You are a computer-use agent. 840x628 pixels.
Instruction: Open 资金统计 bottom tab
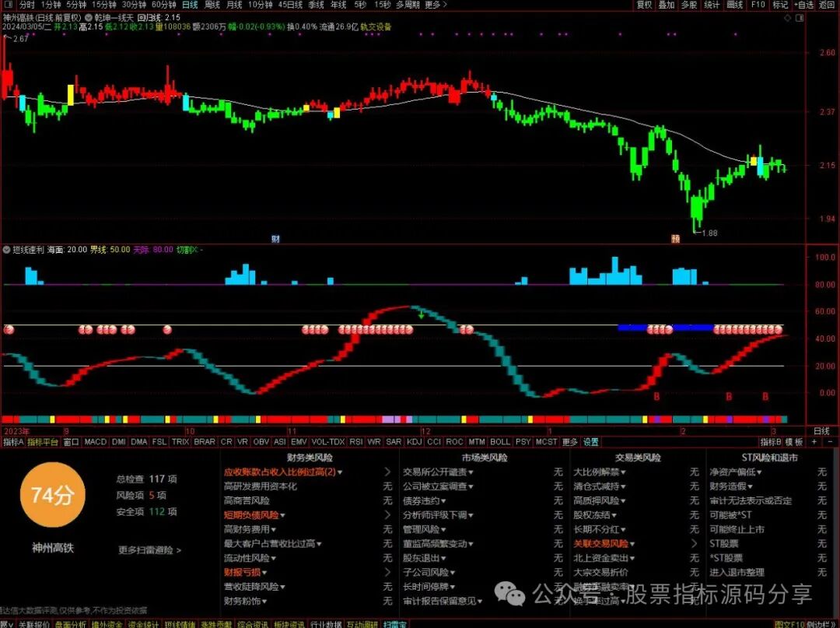[x=143, y=624]
